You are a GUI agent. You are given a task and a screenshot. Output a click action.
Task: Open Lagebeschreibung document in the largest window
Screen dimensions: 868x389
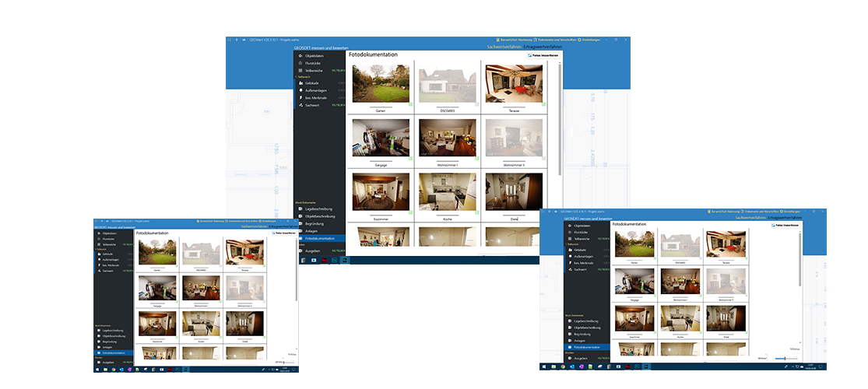(320, 209)
